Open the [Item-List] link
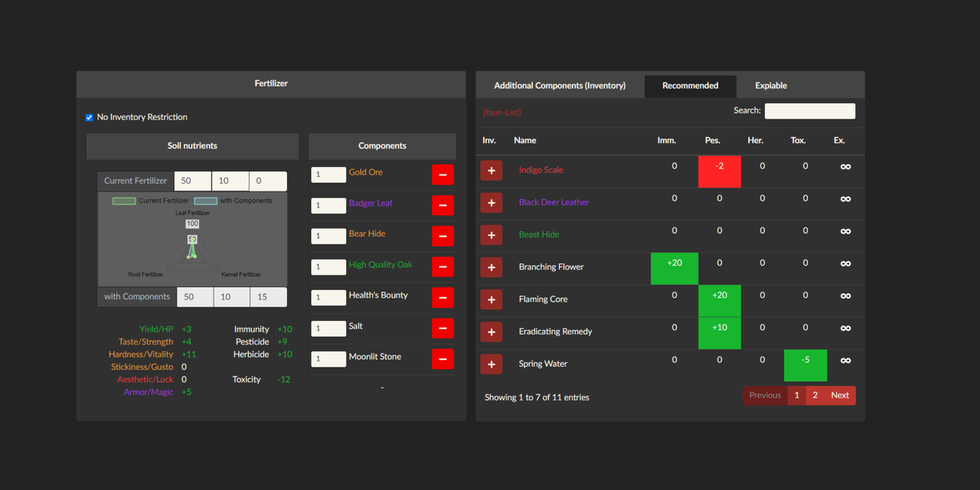Viewport: 980px width, 490px height. point(502,113)
